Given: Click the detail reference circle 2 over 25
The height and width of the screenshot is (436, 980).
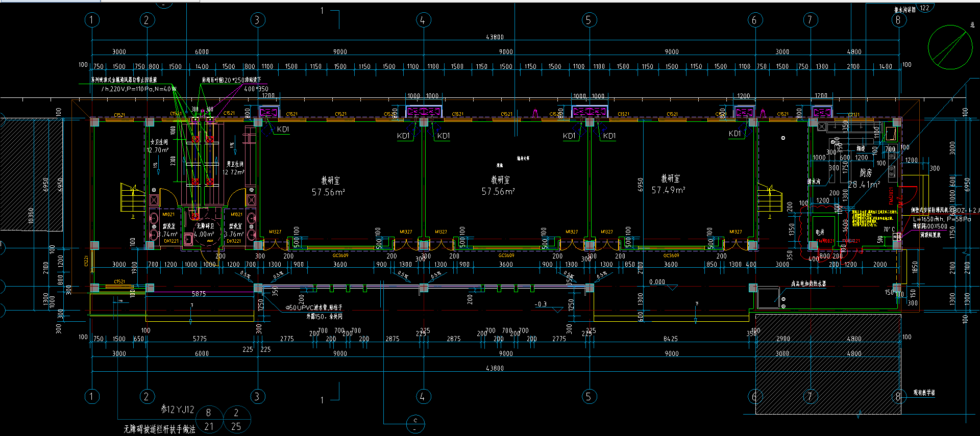Looking at the screenshot, I should 236,419.
